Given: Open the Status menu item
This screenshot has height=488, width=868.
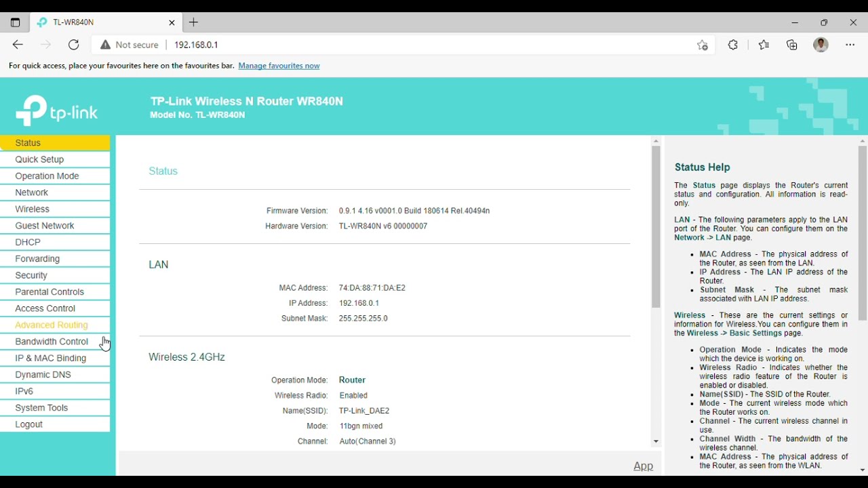Looking at the screenshot, I should (x=56, y=143).
